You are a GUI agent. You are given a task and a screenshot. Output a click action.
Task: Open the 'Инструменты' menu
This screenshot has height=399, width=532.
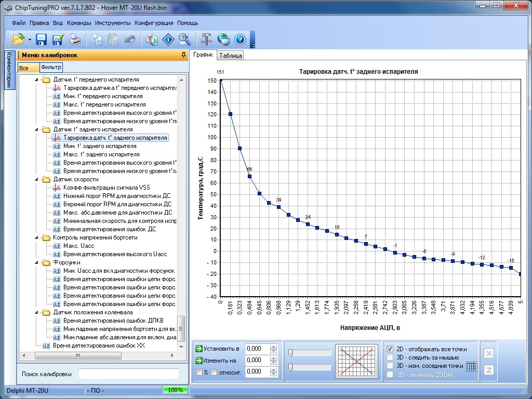pyautogui.click(x=113, y=23)
